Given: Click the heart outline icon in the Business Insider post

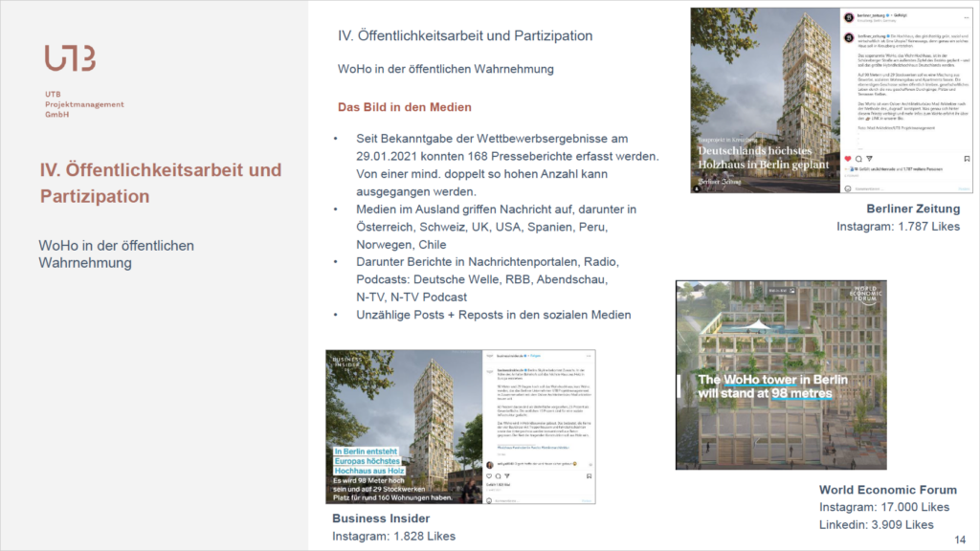Looking at the screenshot, I should pos(489,476).
